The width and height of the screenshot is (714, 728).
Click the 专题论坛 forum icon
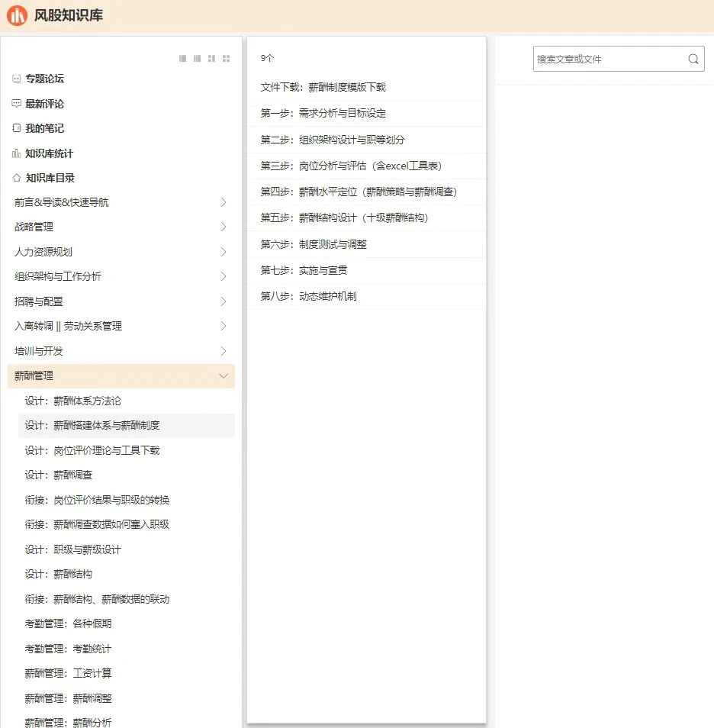click(x=17, y=79)
